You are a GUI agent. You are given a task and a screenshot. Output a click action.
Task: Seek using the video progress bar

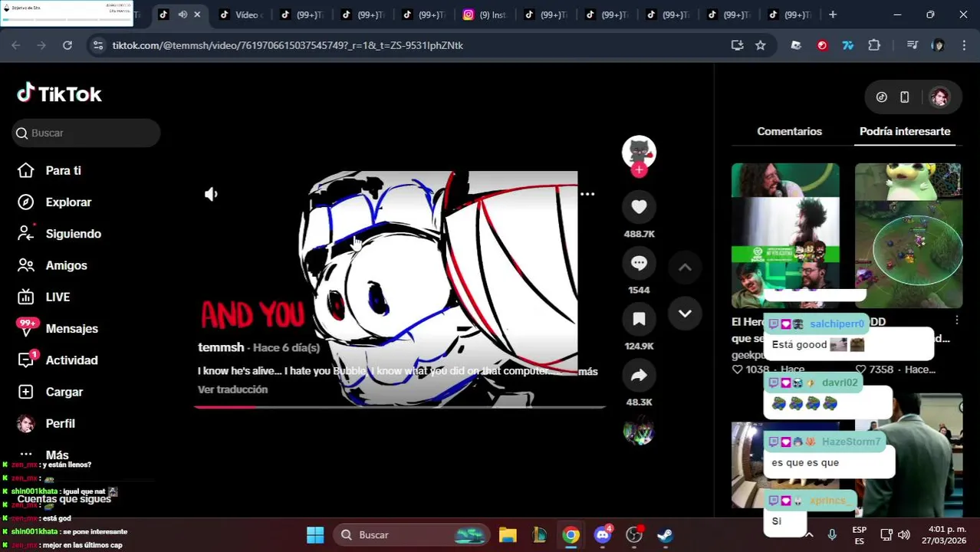coord(400,407)
